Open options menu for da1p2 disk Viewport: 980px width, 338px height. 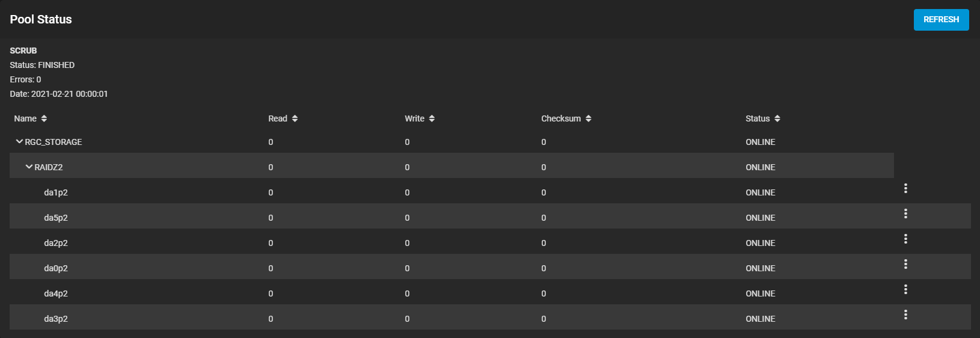(x=905, y=188)
